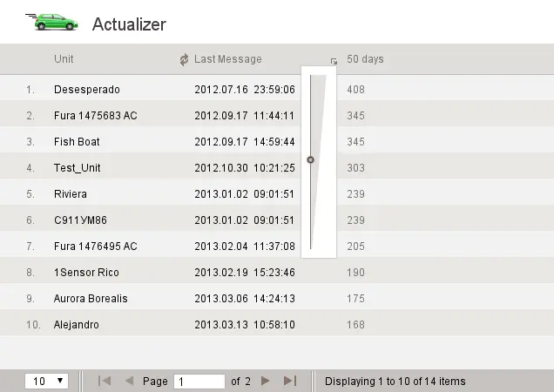The image size is (554, 392).
Task: Click the Actualizer title text
Action: tap(129, 24)
